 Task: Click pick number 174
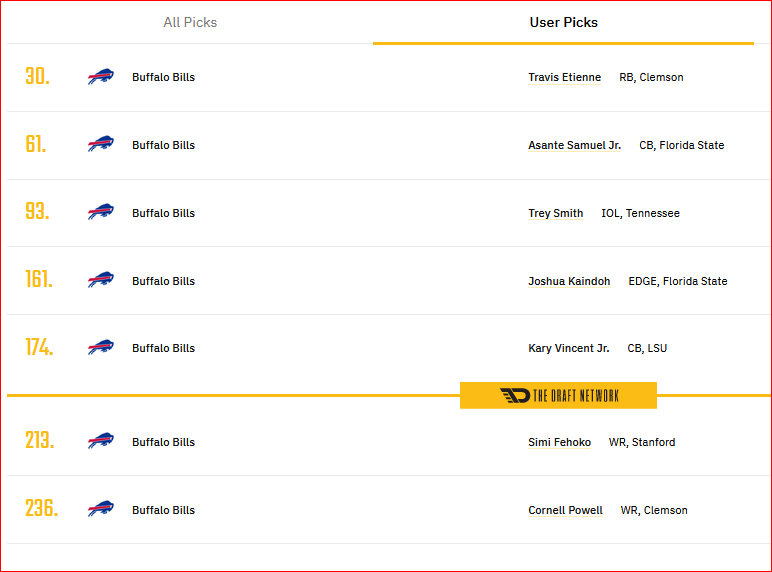[39, 347]
